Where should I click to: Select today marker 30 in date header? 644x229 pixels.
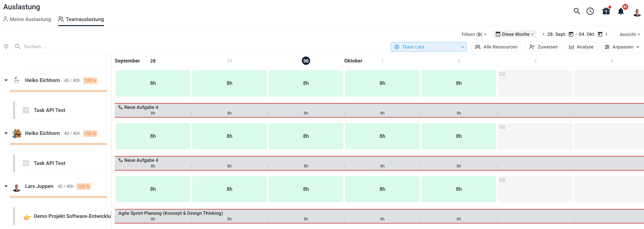tap(306, 61)
